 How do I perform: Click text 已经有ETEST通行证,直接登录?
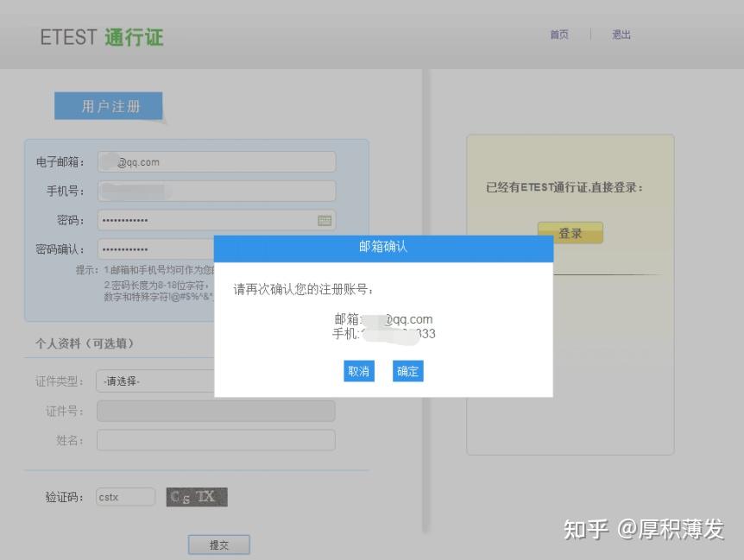point(564,187)
